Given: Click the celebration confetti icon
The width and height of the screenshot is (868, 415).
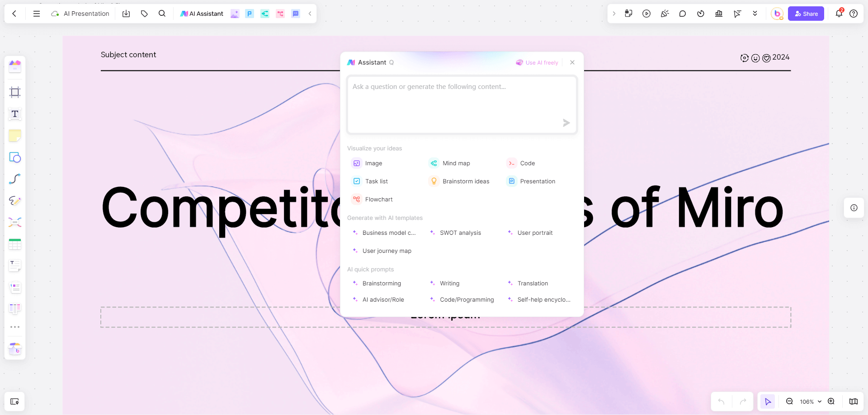Looking at the screenshot, I should 665,14.
